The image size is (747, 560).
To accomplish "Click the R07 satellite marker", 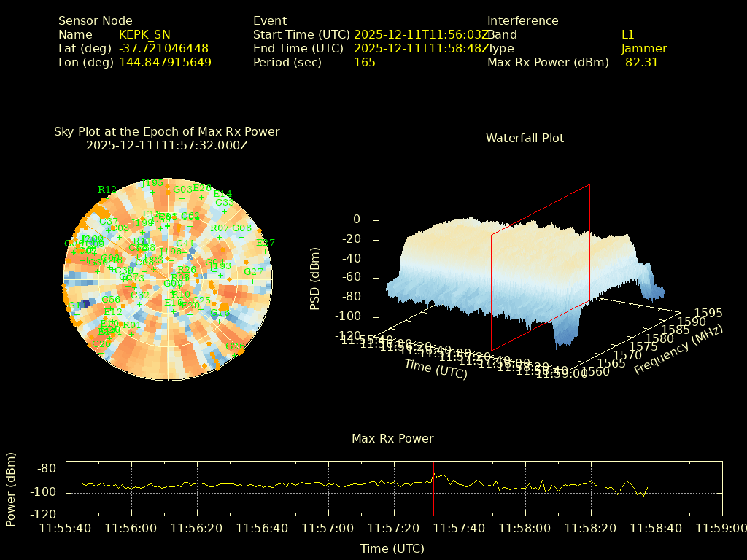I will (220, 237).
